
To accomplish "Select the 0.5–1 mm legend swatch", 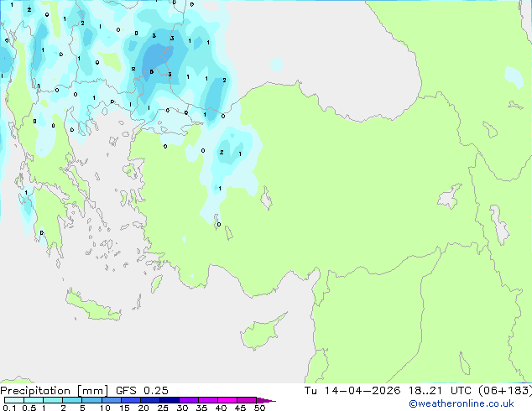I will pyautogui.click(x=34, y=400).
